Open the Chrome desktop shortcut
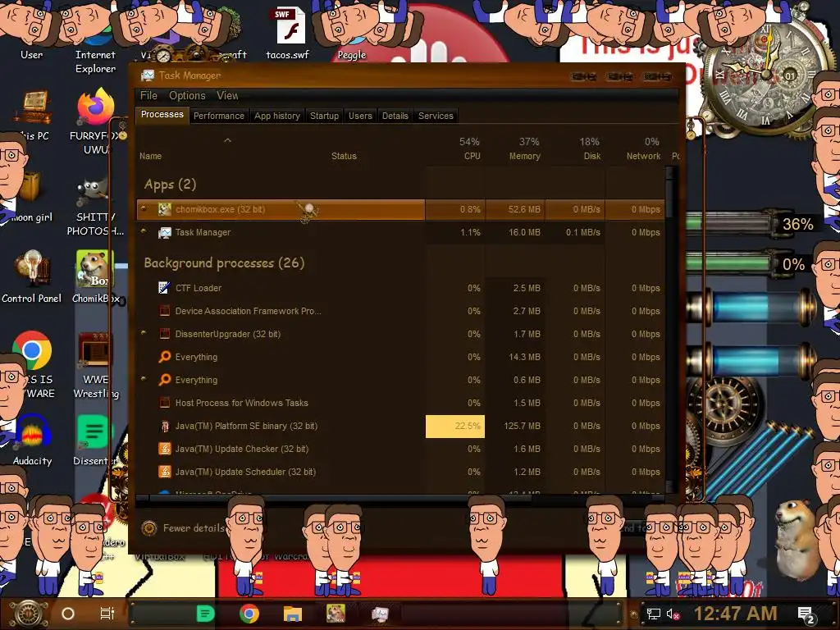840x630 pixels. coord(32,351)
